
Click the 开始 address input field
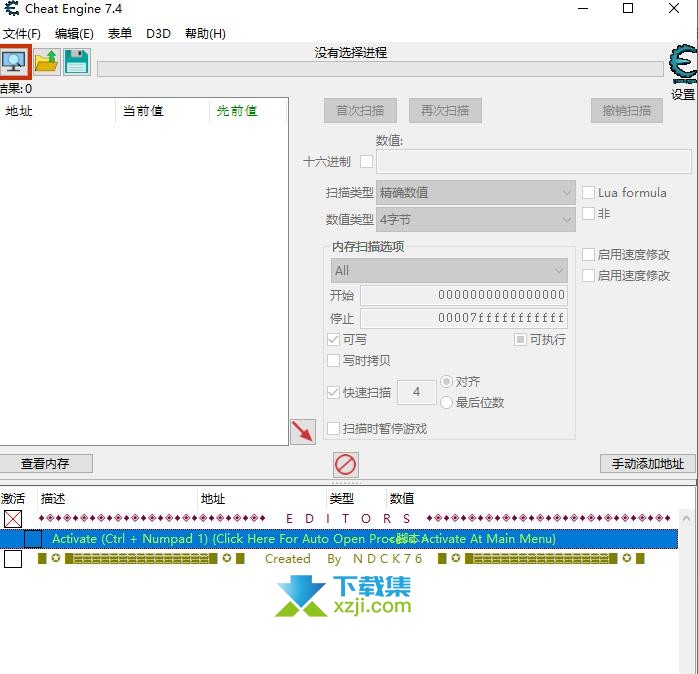464,295
